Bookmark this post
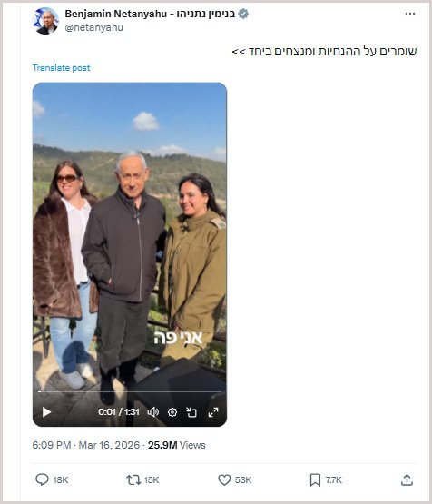 click(x=315, y=479)
